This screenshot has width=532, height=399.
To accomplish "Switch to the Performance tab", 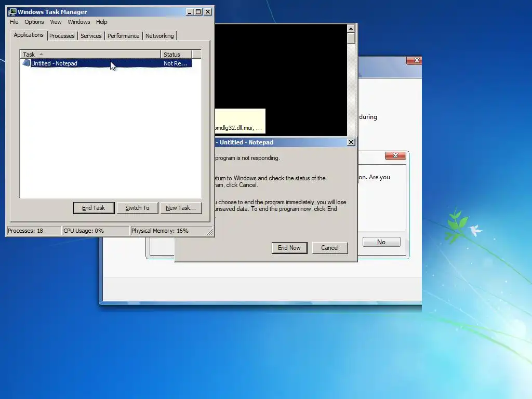I will click(x=123, y=36).
